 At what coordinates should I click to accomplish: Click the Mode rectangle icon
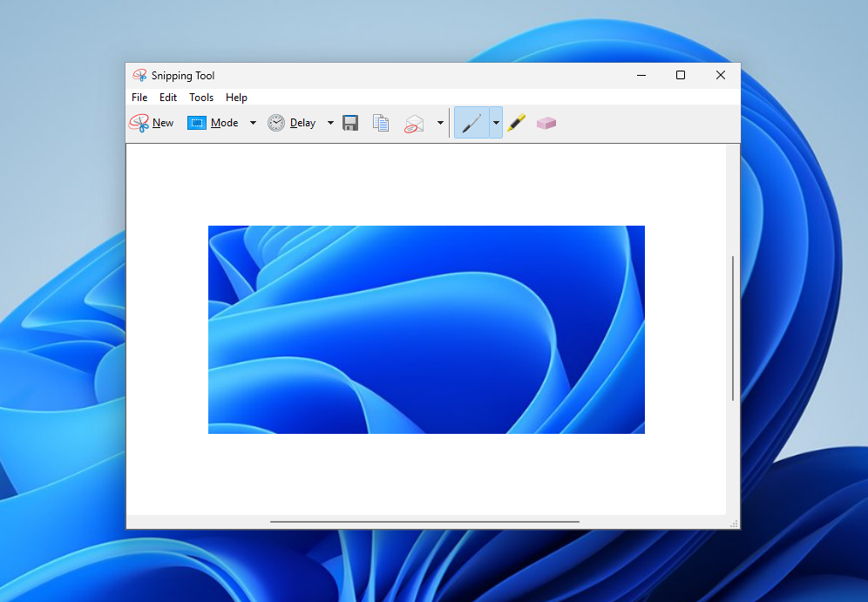(196, 122)
